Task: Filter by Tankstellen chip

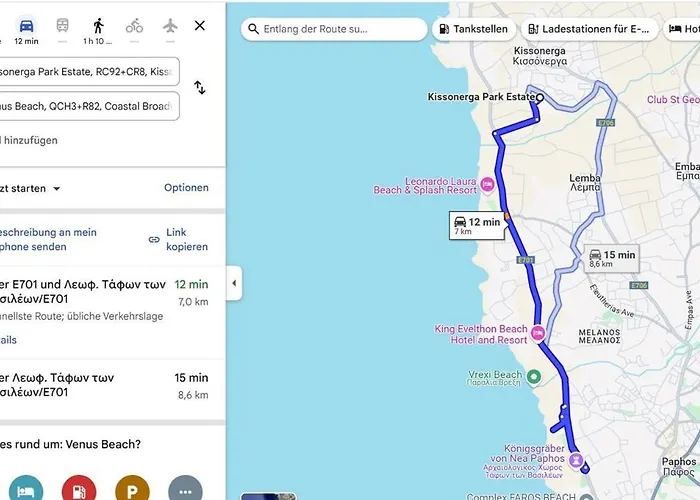Action: (474, 29)
